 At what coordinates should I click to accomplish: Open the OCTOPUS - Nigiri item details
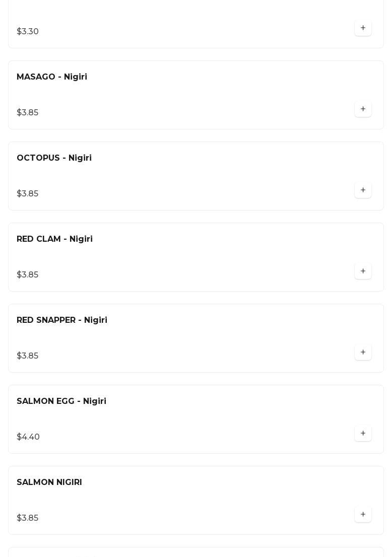point(54,158)
